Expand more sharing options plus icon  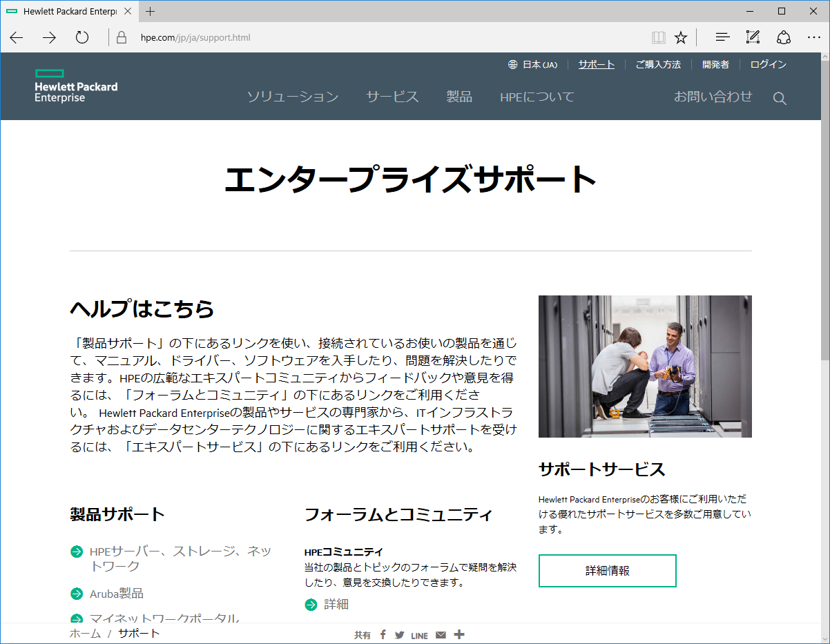459,634
